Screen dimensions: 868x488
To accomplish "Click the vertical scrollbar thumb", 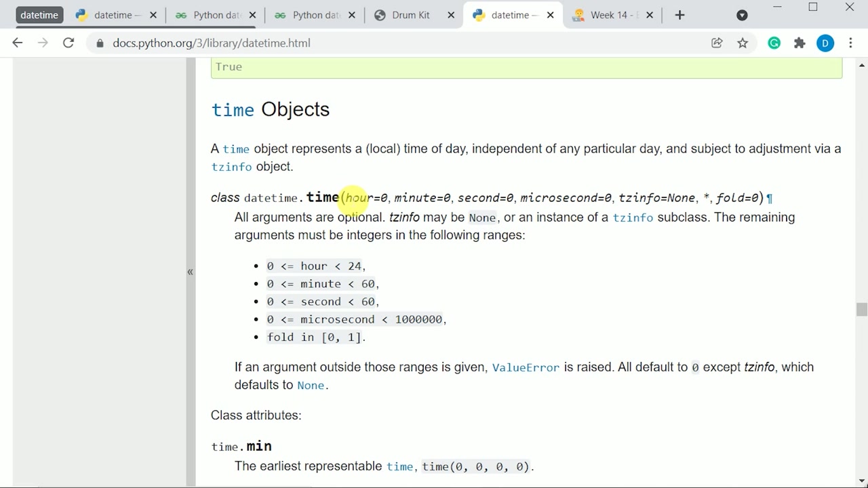I will [x=861, y=310].
